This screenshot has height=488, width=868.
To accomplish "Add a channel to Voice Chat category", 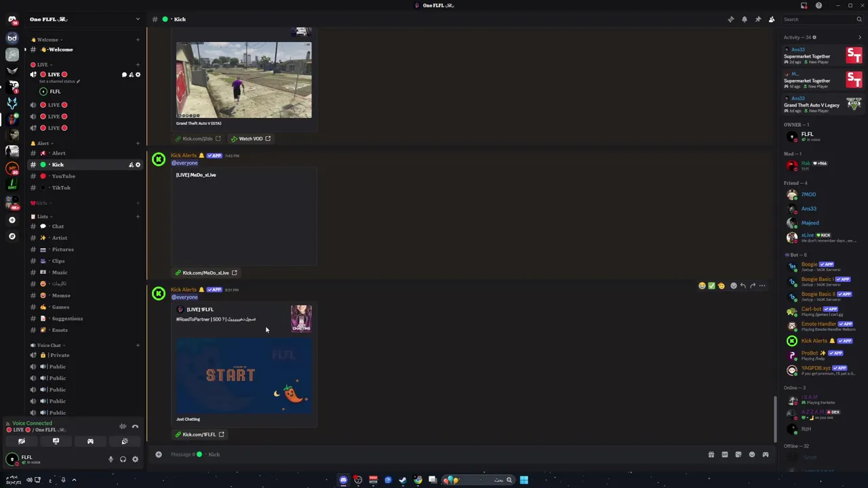I will [138, 345].
